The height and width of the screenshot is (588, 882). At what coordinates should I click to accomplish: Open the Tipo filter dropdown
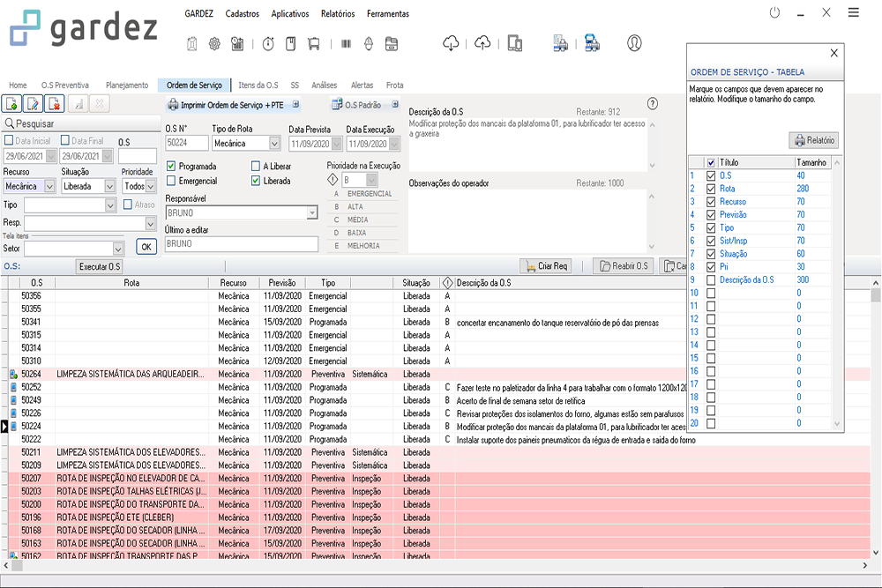pyautogui.click(x=110, y=205)
